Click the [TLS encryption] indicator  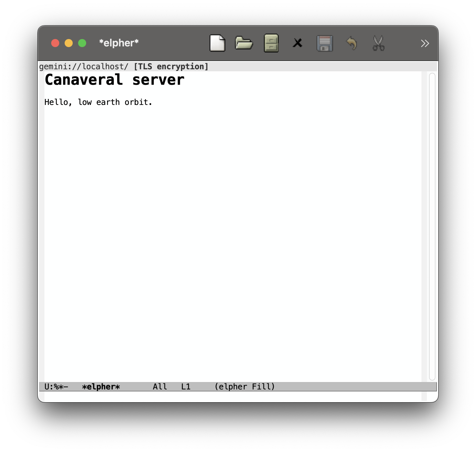point(171,67)
